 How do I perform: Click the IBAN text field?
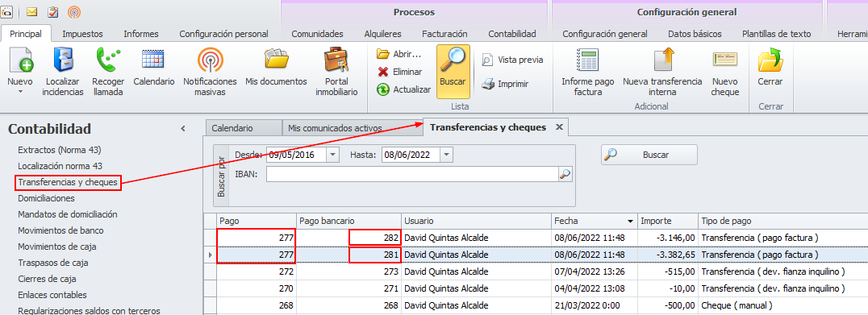412,174
